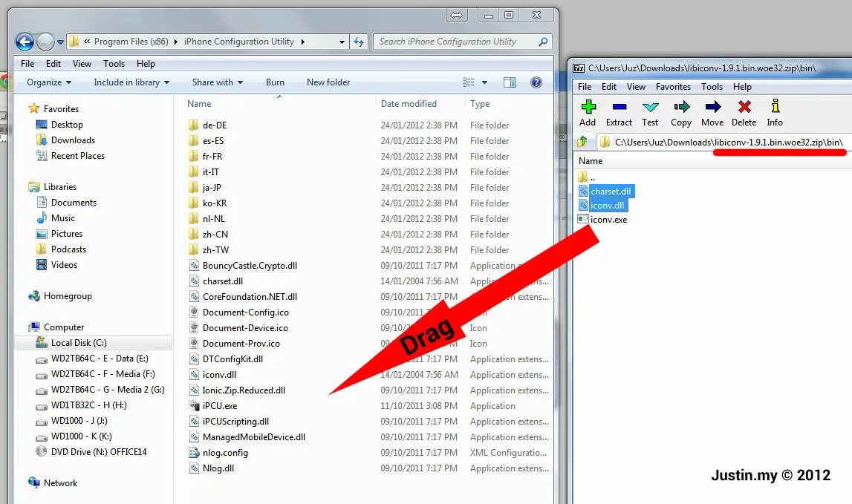The image size is (852, 504).
Task: Select the iconv.exe icon in 7-Zip
Action: coord(583,220)
